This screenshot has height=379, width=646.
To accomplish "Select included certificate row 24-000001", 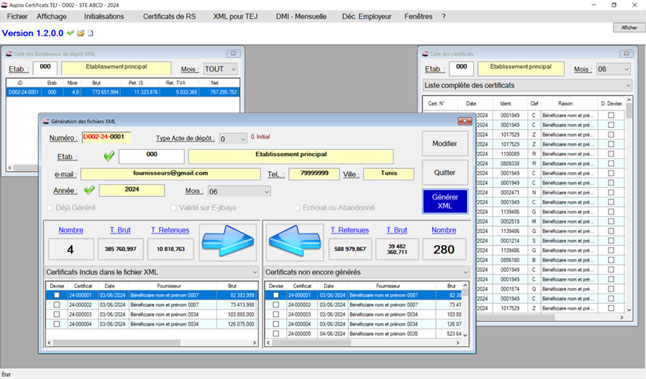I will point(152,295).
